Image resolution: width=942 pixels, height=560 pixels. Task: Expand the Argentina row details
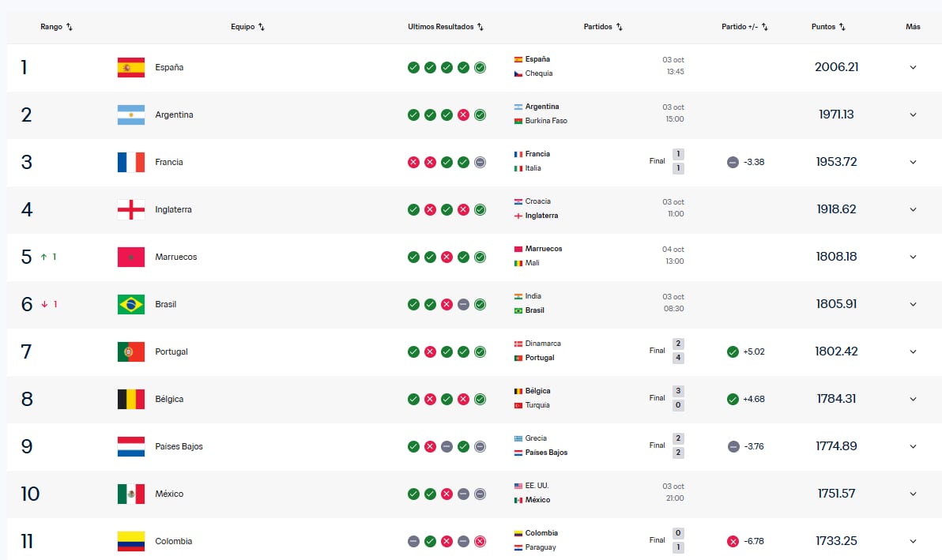(x=913, y=115)
